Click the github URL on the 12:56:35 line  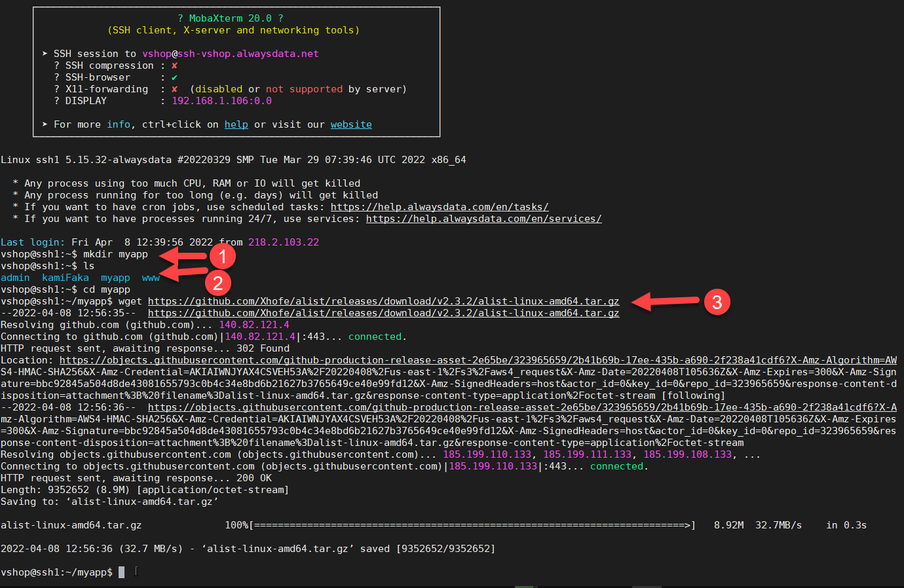(x=383, y=313)
